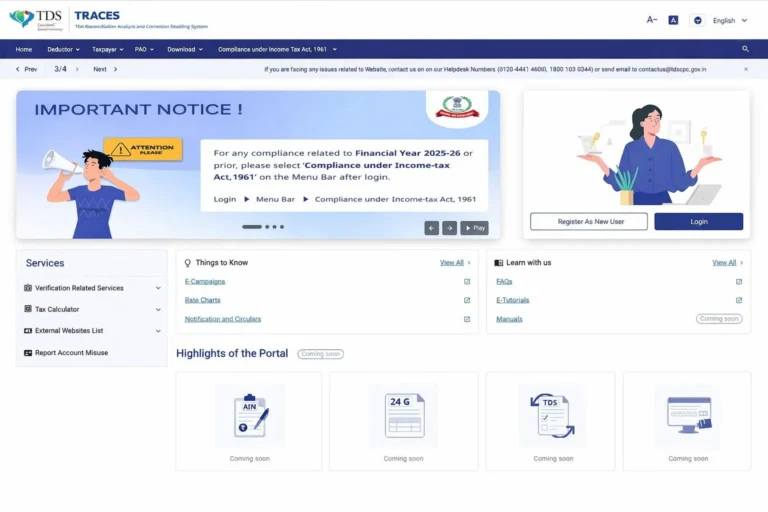
Task: Open Manuals link
Action: click(509, 319)
